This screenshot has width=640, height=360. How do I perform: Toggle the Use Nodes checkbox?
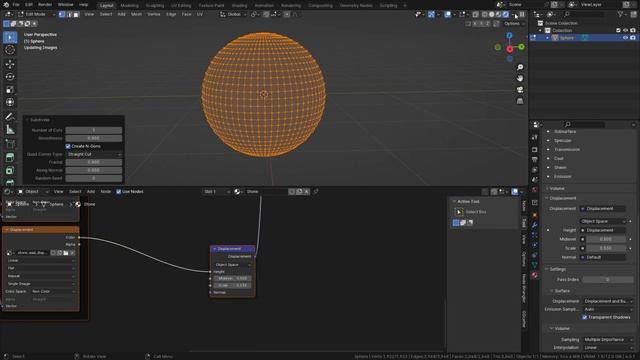click(x=118, y=191)
